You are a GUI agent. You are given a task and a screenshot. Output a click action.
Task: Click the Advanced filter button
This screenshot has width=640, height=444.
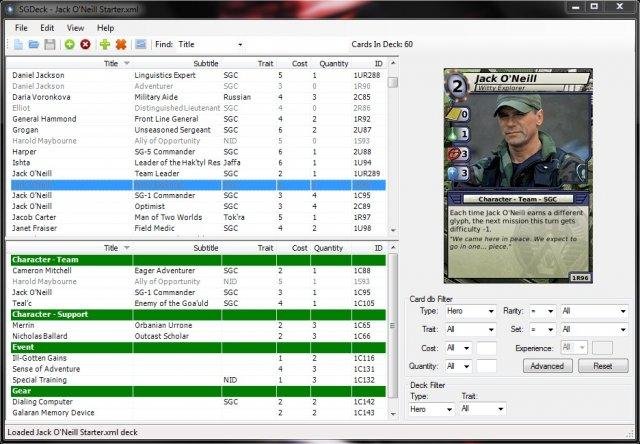click(x=547, y=366)
